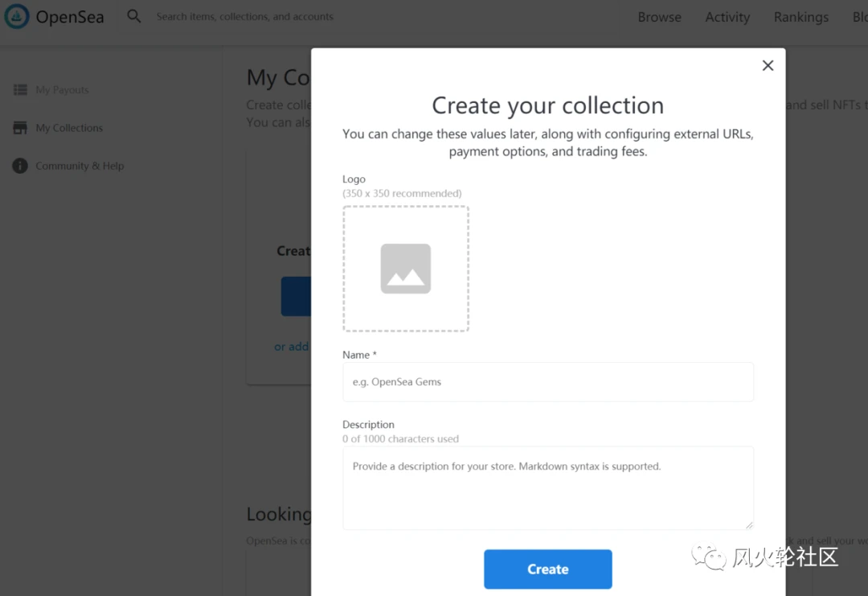Screen dimensions: 868x596
Task: Click the search magnifier icon
Action: [x=134, y=16]
